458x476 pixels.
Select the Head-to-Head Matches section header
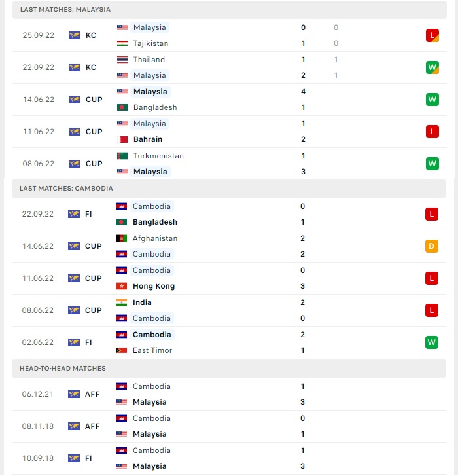pyautogui.click(x=229, y=369)
